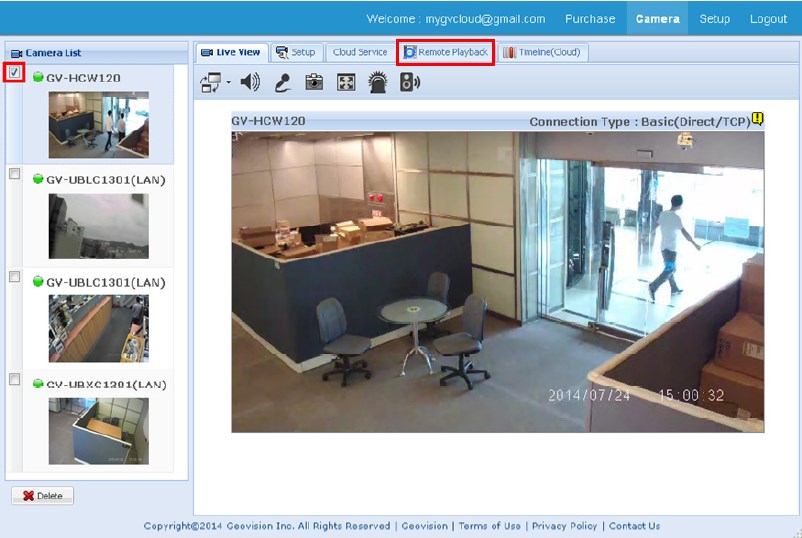802x538 pixels.
Task: Open the Remote Playback tab
Action: click(x=445, y=52)
